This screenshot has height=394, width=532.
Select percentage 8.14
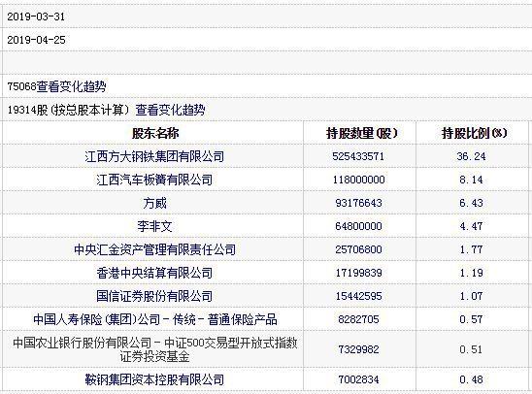(471, 180)
